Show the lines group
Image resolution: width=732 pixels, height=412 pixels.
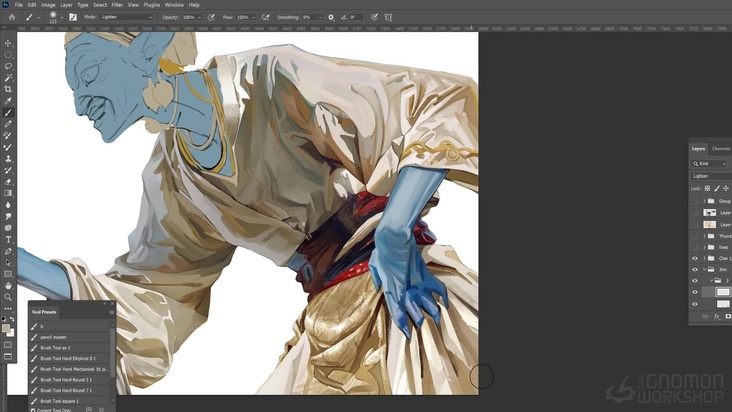(695, 247)
